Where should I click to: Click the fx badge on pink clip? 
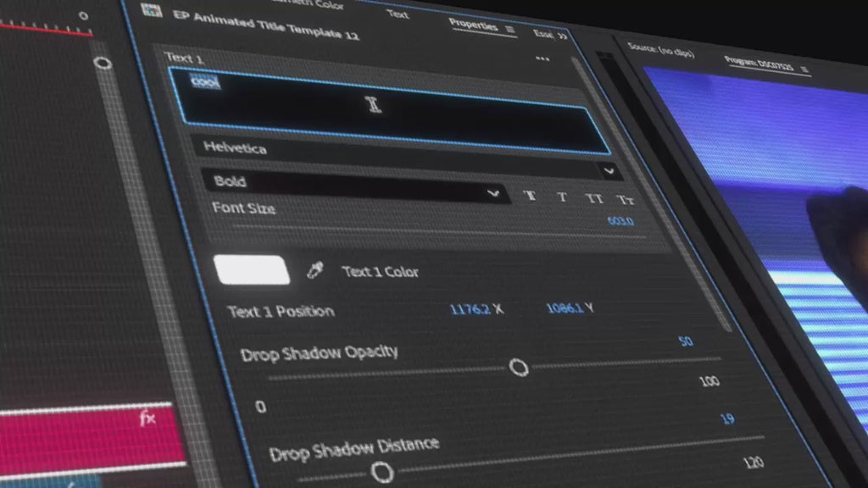[147, 419]
